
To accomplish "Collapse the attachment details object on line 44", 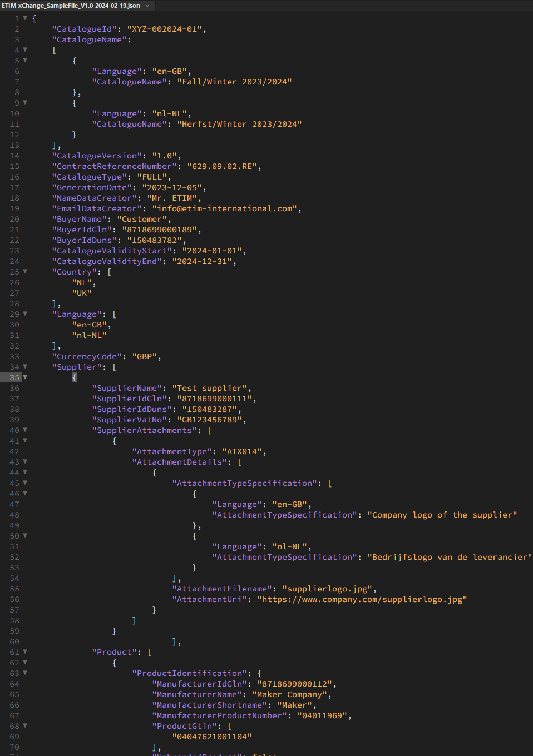I will tap(25, 472).
